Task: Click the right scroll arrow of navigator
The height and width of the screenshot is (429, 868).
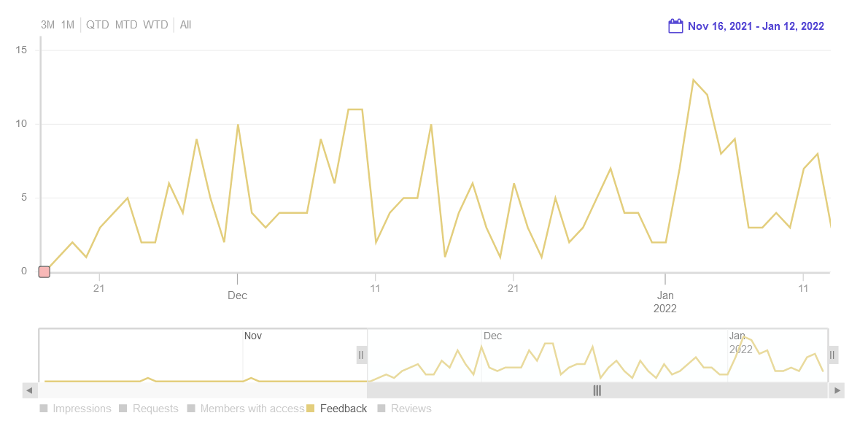Action: coord(837,390)
